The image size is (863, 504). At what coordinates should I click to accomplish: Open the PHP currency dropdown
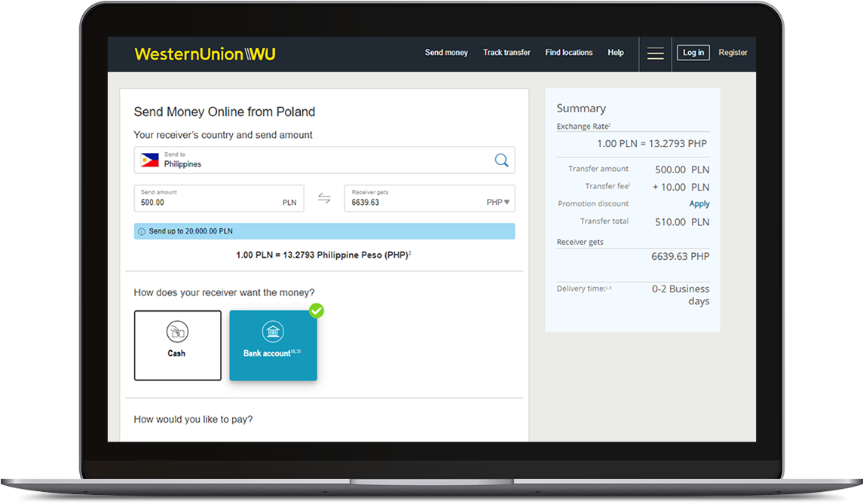pyautogui.click(x=498, y=203)
